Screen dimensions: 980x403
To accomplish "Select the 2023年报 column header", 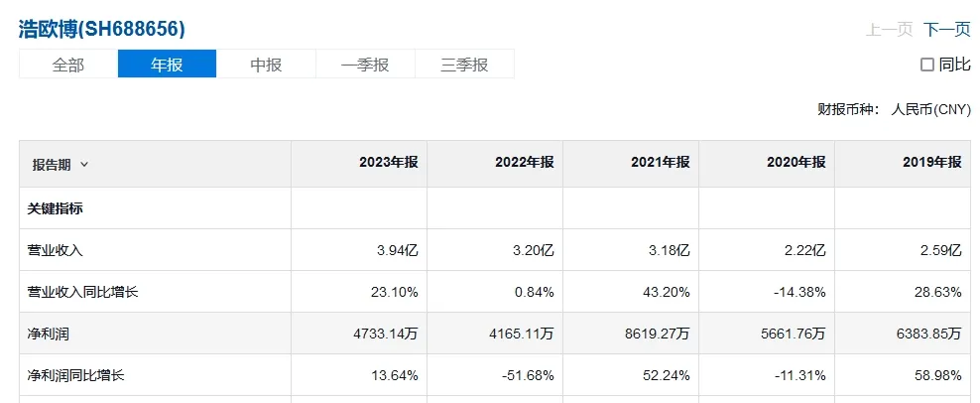I will 388,163.
